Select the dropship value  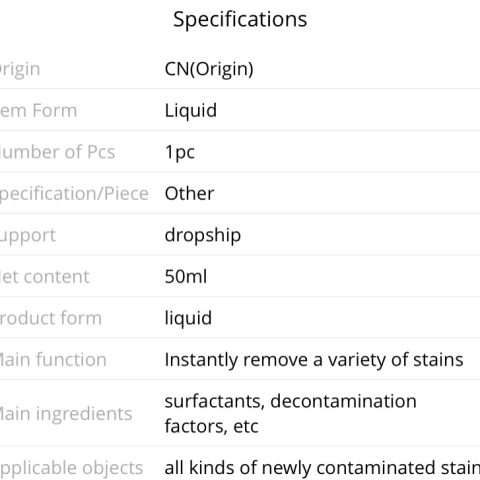click(203, 235)
